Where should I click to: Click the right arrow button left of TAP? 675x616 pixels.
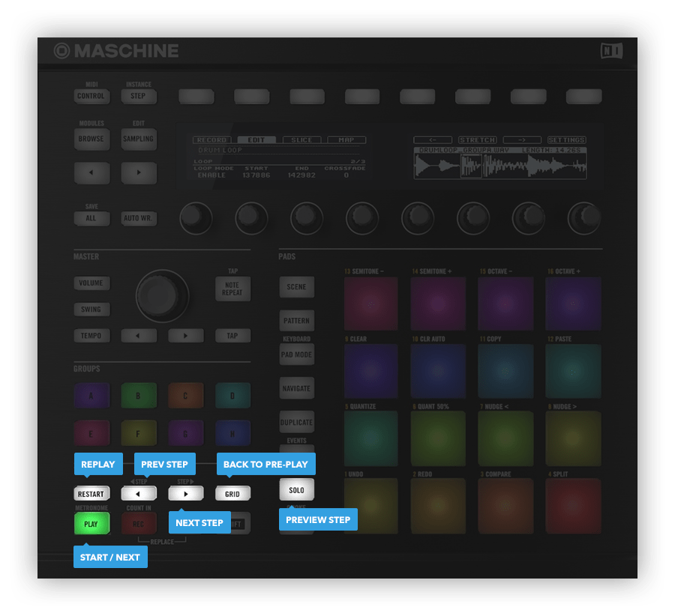[185, 336]
